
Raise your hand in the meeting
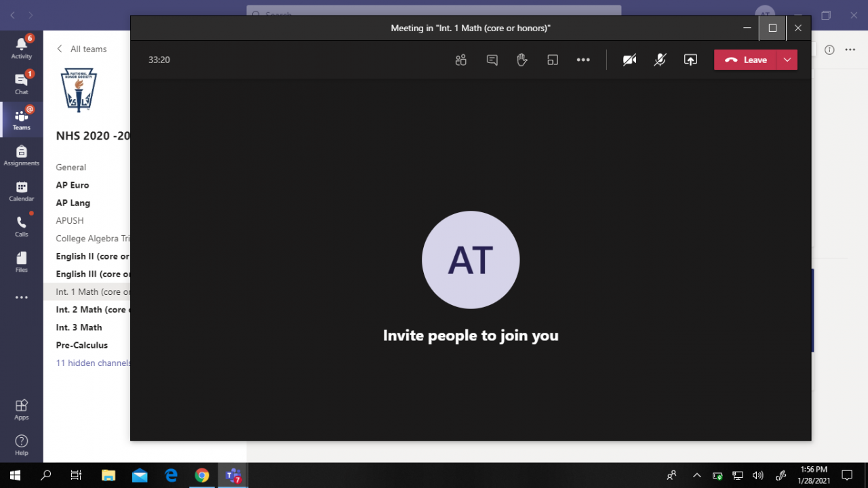click(x=521, y=60)
